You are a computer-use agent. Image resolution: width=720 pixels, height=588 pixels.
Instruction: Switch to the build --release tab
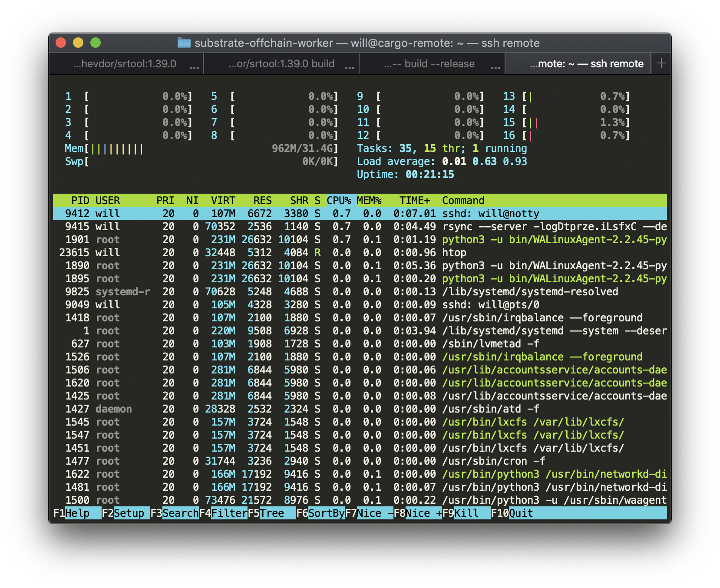coord(432,64)
